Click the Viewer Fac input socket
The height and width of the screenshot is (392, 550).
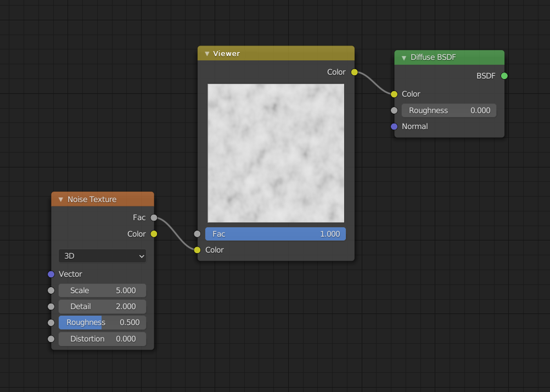(x=197, y=234)
